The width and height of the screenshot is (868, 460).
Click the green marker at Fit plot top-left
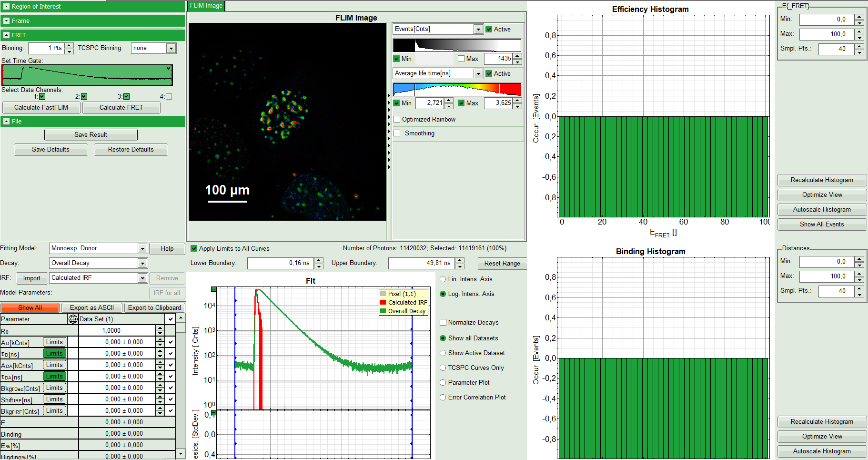pyautogui.click(x=213, y=289)
